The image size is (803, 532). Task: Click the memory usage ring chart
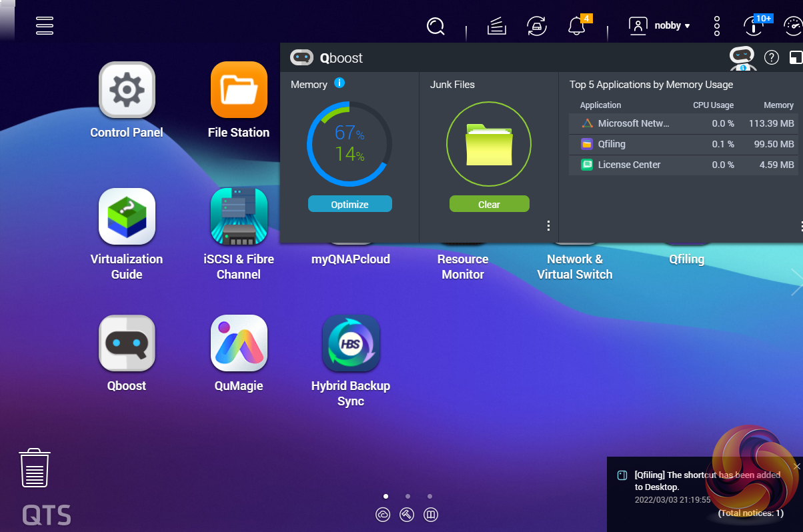349,144
